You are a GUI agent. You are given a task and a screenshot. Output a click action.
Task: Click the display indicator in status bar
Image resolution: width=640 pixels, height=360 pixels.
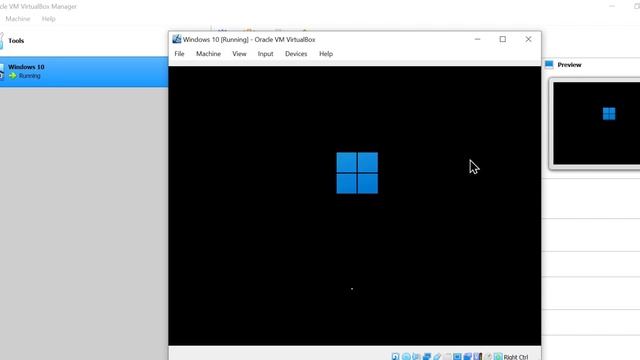tap(458, 357)
